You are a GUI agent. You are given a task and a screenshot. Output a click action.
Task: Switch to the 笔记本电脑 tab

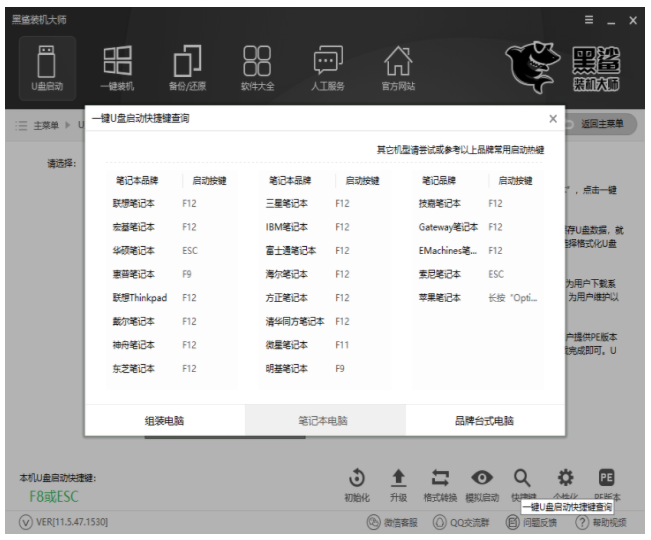coord(325,421)
